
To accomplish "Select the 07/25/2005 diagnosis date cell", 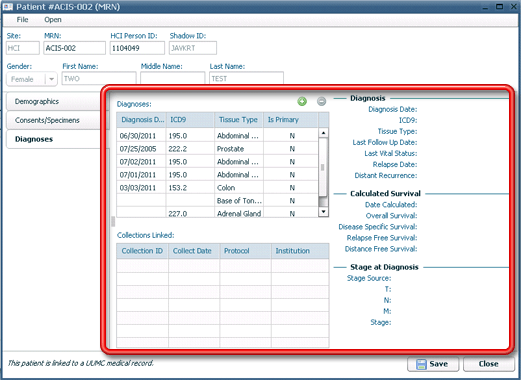I will pyautogui.click(x=141, y=149).
